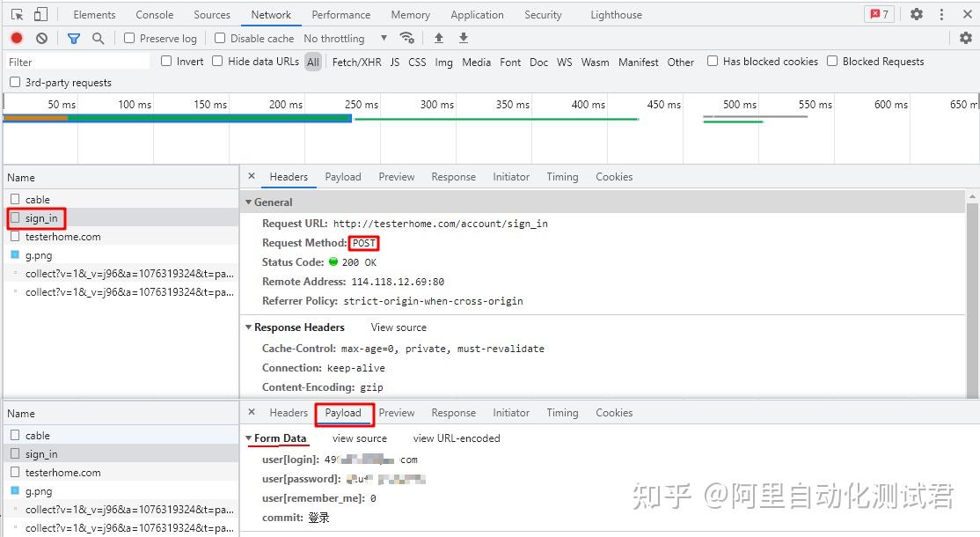
Task: Filter requests by Img type
Action: point(443,62)
